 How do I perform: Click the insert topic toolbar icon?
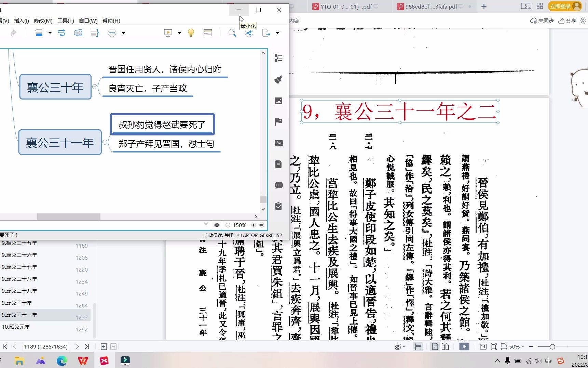[x=39, y=33]
